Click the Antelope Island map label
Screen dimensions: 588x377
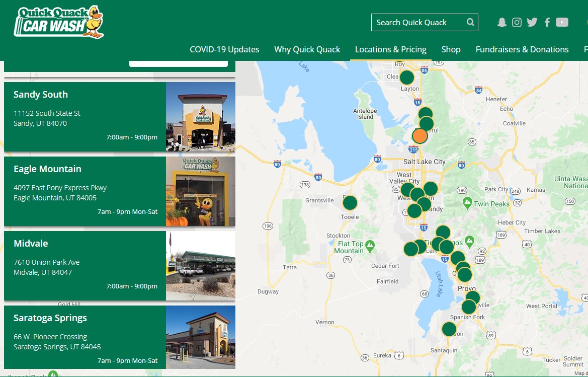pos(365,114)
